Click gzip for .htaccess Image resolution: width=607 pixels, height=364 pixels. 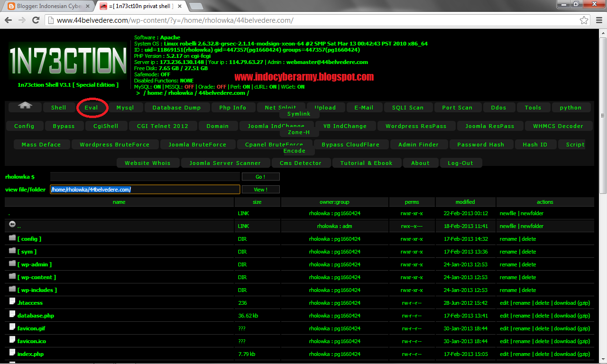[x=583, y=303]
